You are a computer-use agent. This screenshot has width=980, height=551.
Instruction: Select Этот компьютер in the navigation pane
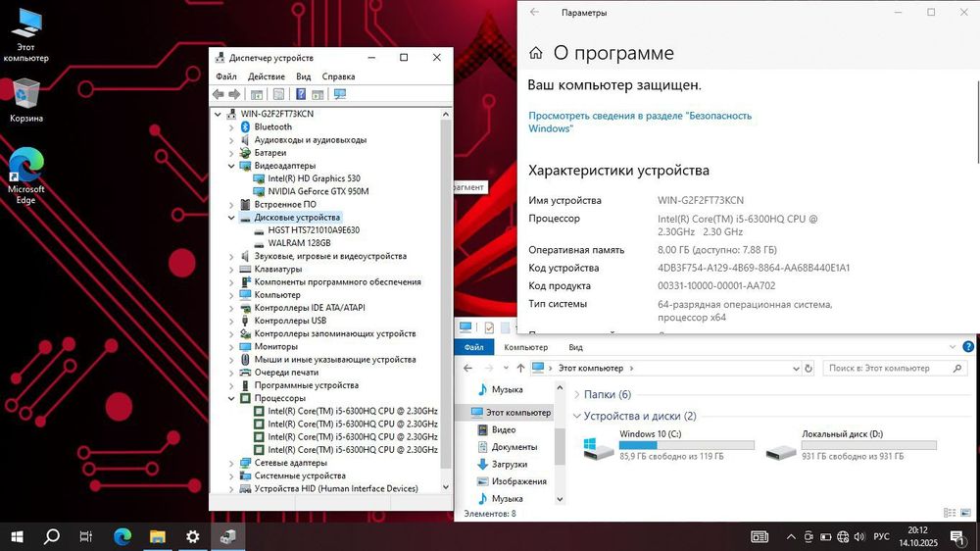click(512, 412)
